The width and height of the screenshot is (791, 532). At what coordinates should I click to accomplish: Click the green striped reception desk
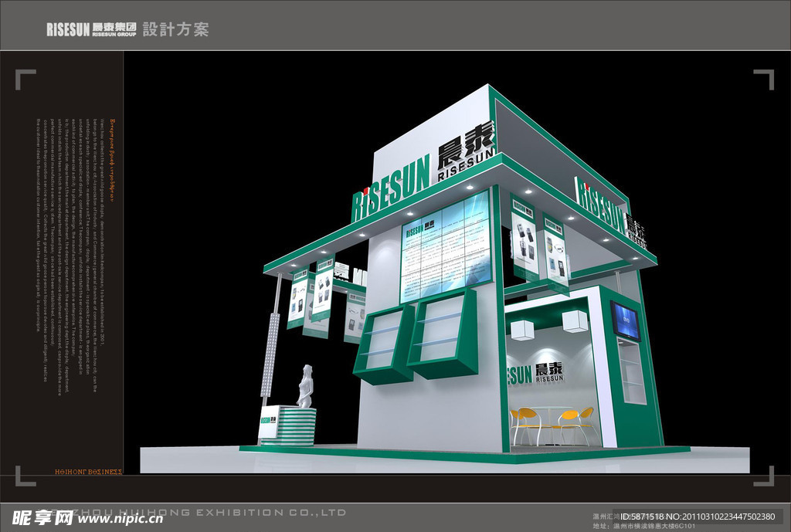pos(287,427)
